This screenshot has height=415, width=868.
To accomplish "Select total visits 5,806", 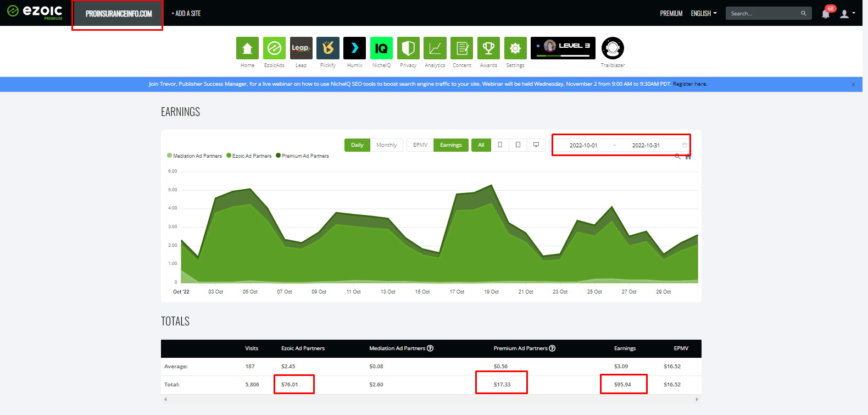I will (x=252, y=384).
